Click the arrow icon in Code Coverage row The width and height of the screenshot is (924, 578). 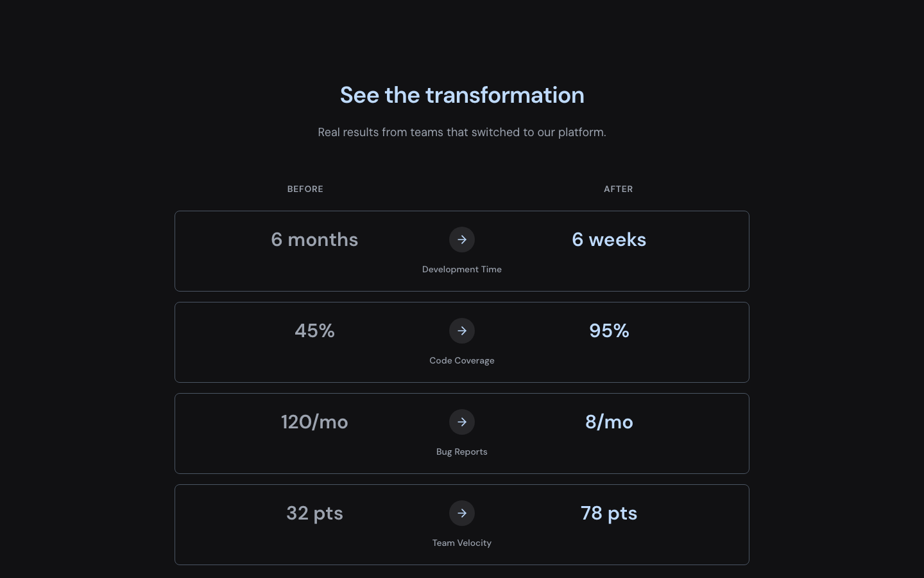pos(462,331)
